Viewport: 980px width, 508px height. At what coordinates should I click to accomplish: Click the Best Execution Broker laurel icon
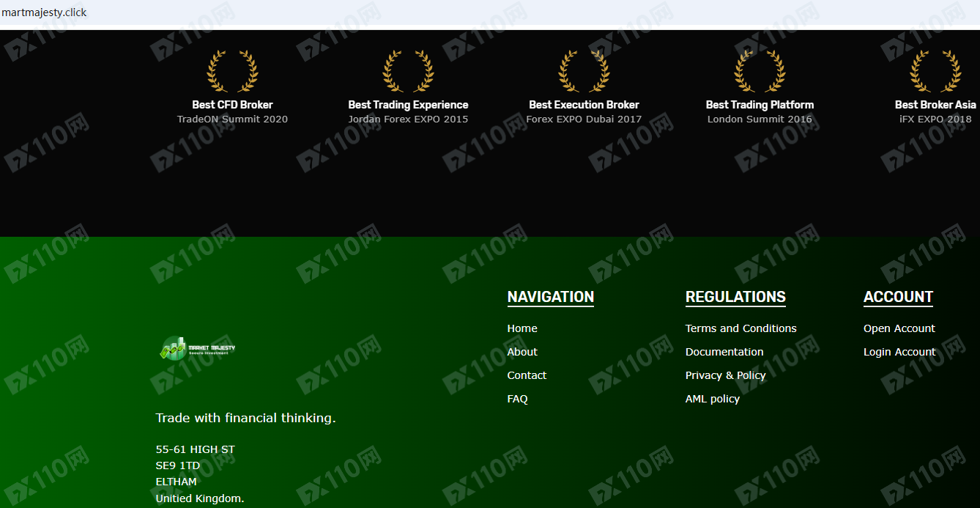tap(584, 71)
